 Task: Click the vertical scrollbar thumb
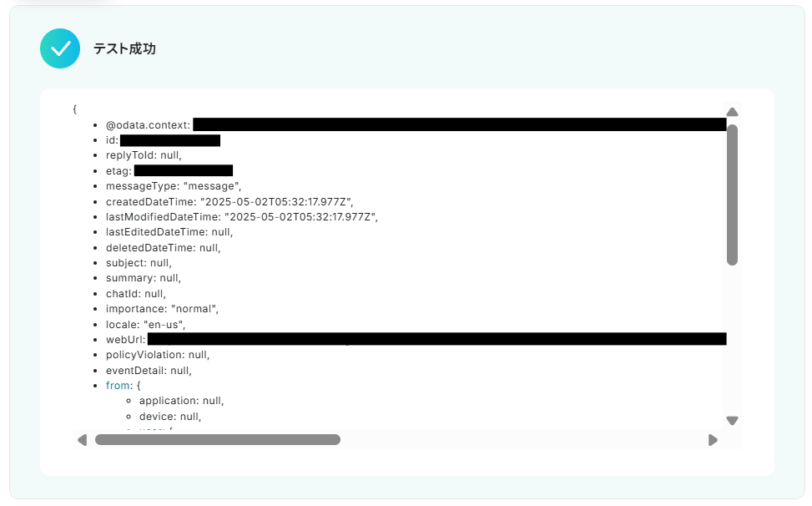click(732, 195)
